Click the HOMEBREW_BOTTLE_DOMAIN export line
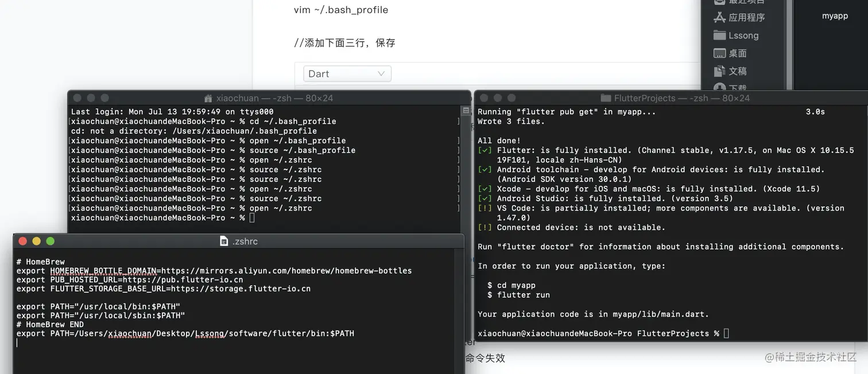 [214, 271]
